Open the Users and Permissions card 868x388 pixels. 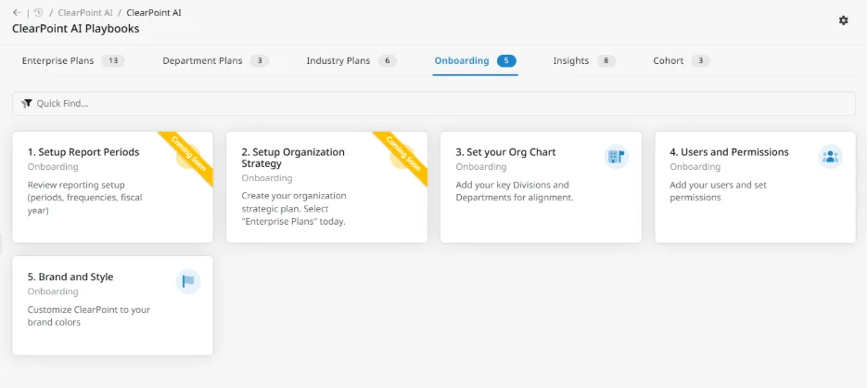(755, 187)
